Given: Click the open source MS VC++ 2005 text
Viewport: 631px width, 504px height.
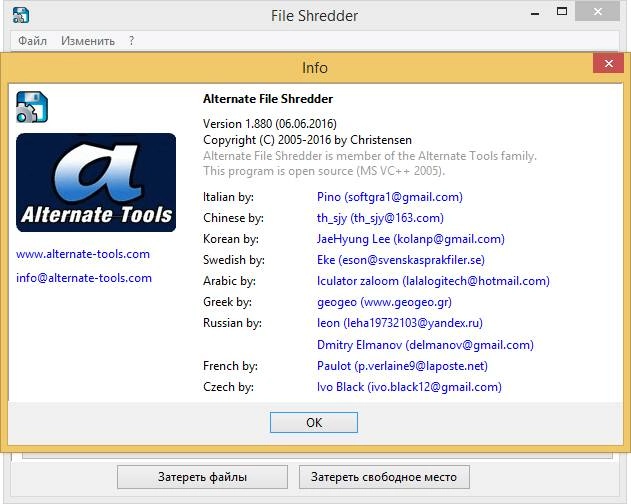Looking at the screenshot, I should [324, 171].
